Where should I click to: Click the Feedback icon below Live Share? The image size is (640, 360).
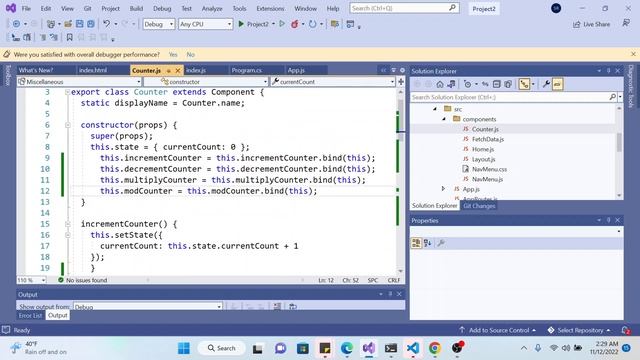click(x=626, y=24)
